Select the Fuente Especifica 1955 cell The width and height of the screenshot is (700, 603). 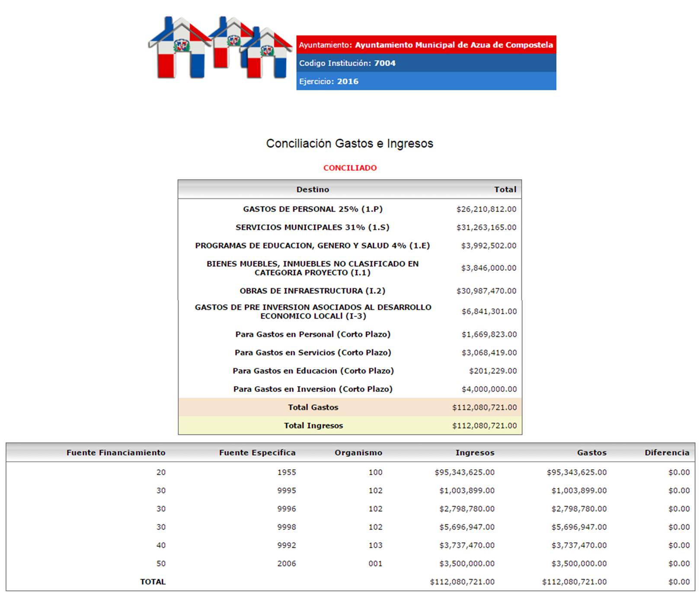point(287,472)
